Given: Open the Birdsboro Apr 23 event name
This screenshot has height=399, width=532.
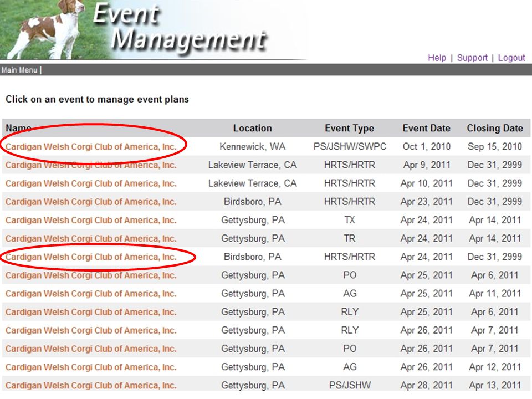Looking at the screenshot, I should pyautogui.click(x=91, y=202).
